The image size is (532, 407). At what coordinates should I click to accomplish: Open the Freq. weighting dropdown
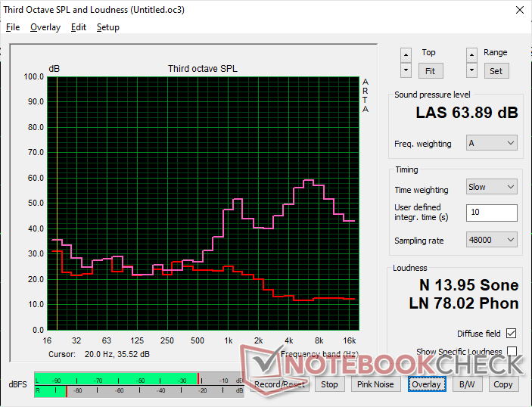492,143
